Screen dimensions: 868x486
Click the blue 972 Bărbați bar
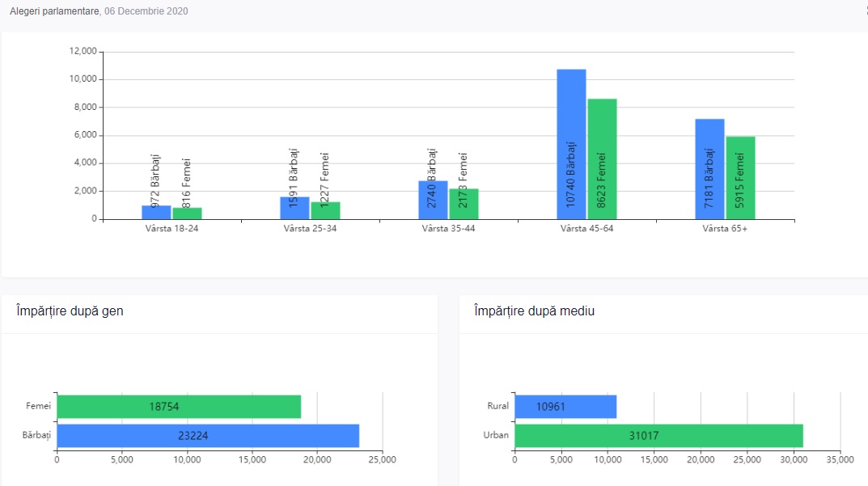(156, 212)
